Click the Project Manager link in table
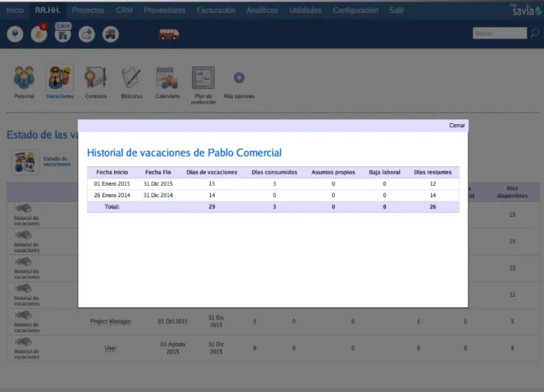The width and height of the screenshot is (544, 392). 110,321
